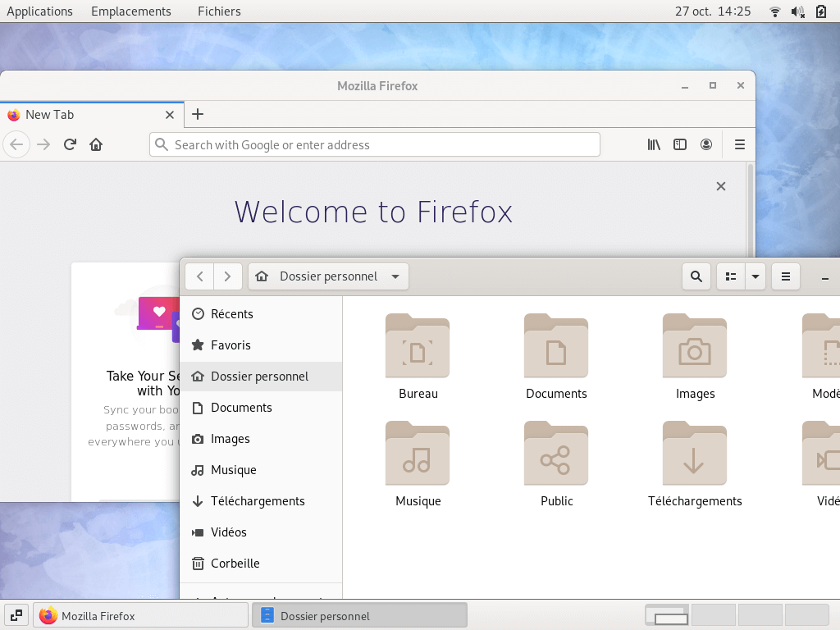Open Firefox library icon
Image resolution: width=840 pixels, height=630 pixels.
[x=654, y=144]
